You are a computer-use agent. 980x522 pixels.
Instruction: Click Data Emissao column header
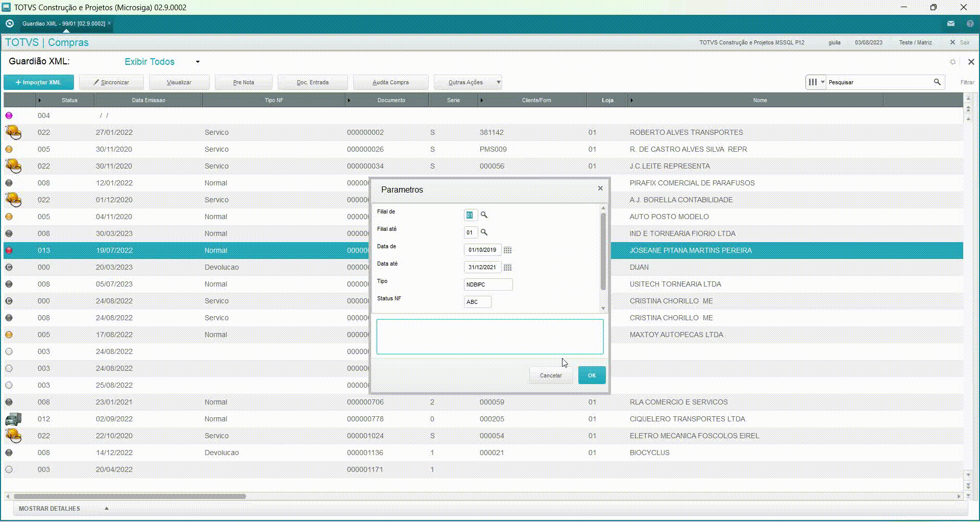coord(149,100)
